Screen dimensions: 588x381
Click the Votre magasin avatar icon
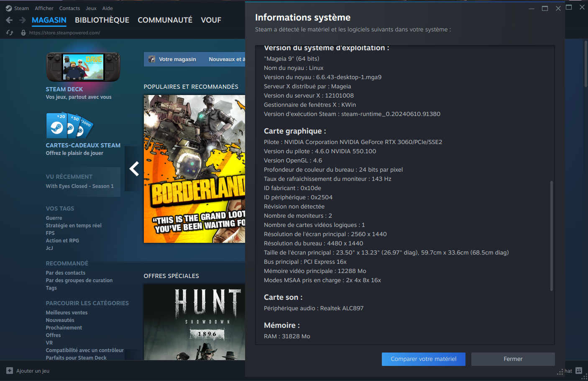[x=152, y=59]
